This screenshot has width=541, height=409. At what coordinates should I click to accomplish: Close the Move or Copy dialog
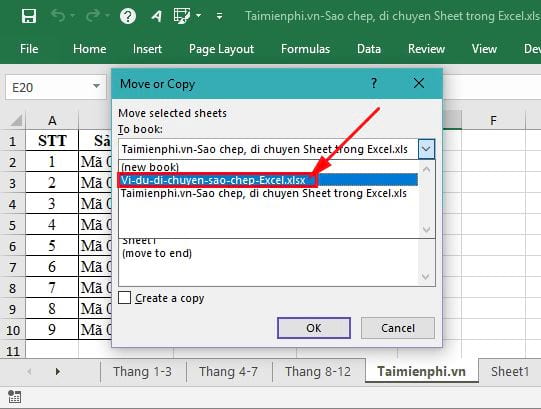[x=419, y=83]
